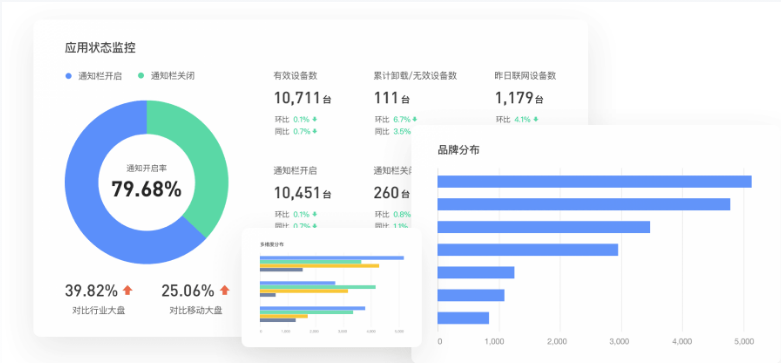Viewport: 781px width, 363px height.
Task: Click the red up arrow beside 39.82%
Action: tap(128, 290)
